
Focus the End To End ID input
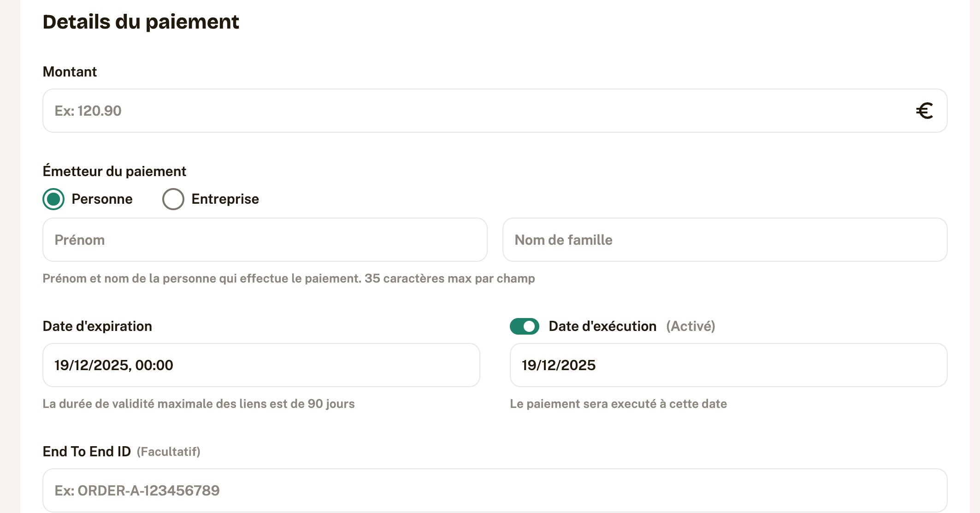(495, 490)
